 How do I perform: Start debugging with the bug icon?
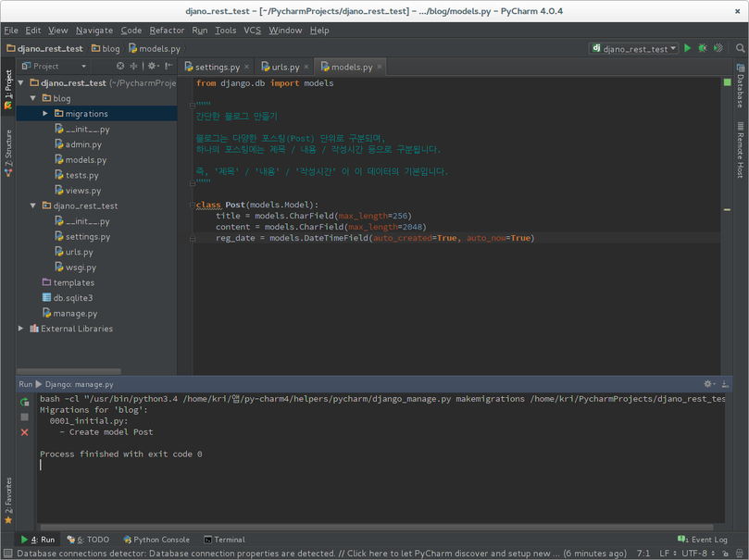click(703, 48)
